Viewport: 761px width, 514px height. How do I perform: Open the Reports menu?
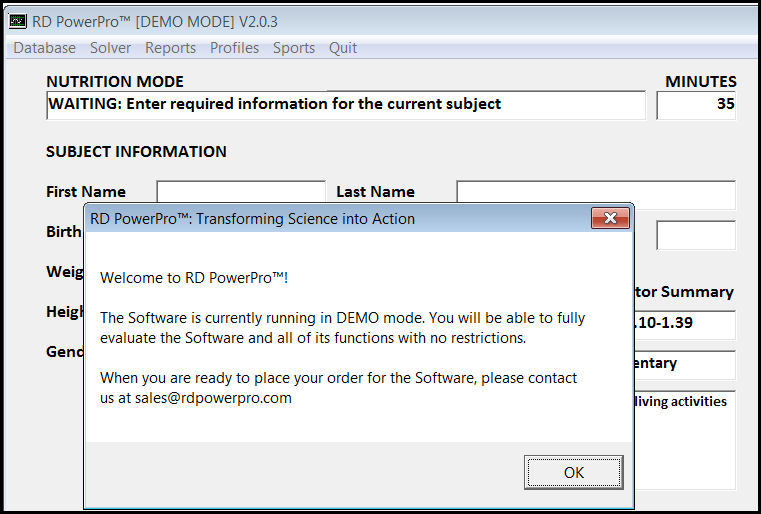click(x=170, y=48)
